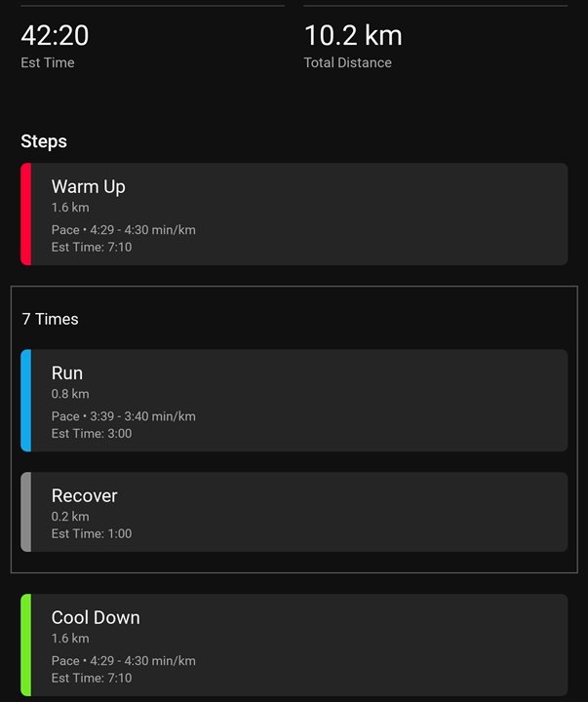
Task: Click Cool Down 1.6 km distance text
Action: pos(70,639)
